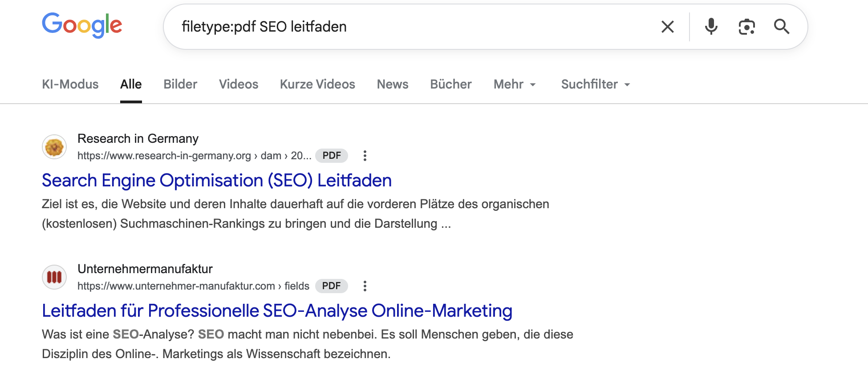Click the Research in Germany site name
Viewport: 868px width, 379px height.
click(138, 139)
